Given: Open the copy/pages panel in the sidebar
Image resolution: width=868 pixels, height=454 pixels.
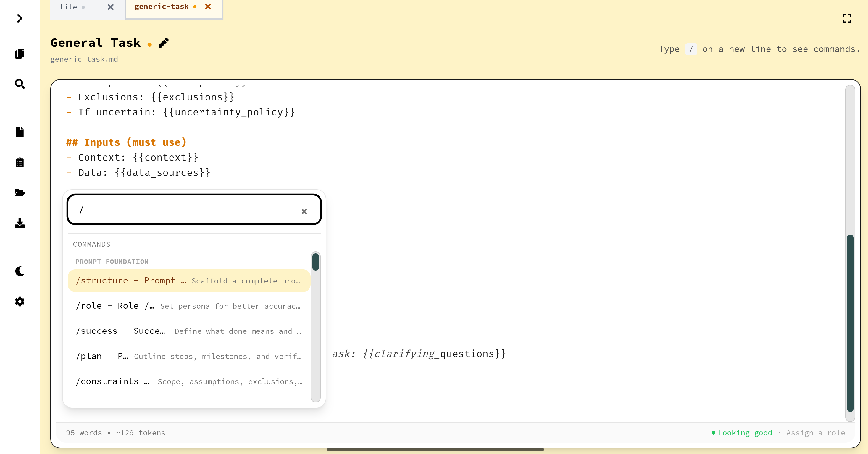Looking at the screenshot, I should click(x=20, y=53).
